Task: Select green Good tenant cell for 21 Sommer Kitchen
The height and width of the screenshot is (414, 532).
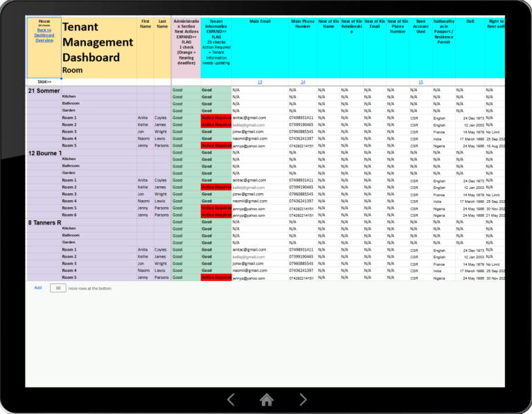Action: [x=216, y=97]
